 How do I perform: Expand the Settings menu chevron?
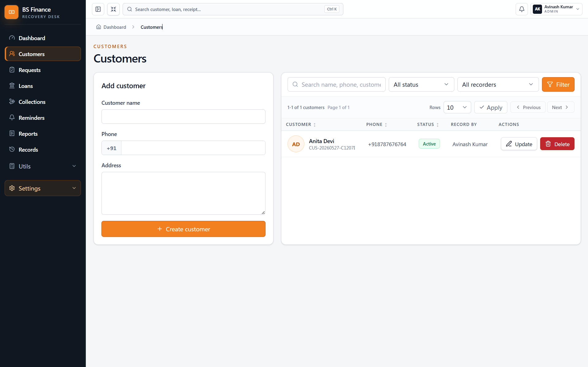point(74,188)
